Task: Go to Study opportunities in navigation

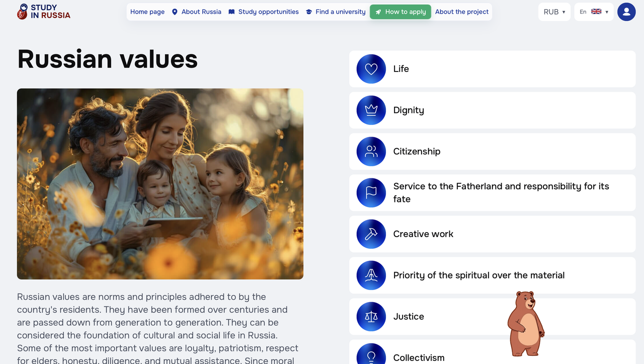Action: 263,12
